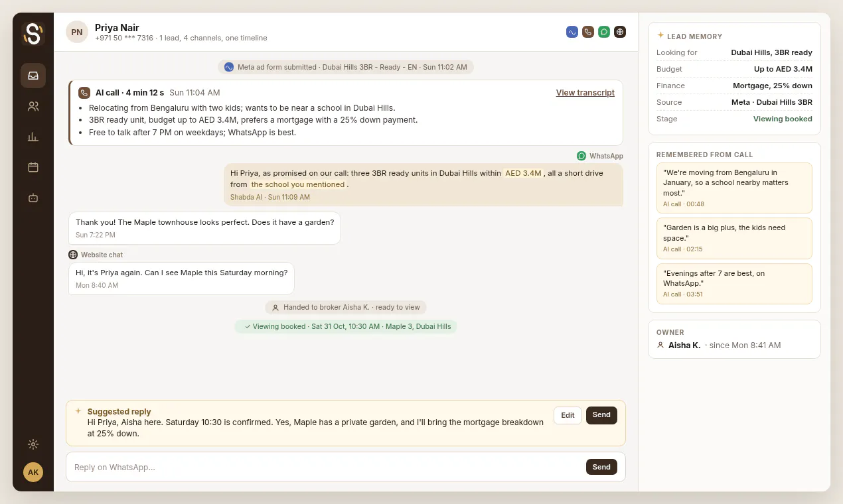Click the Shabda S logo
This screenshot has width=843, height=504.
tap(33, 34)
